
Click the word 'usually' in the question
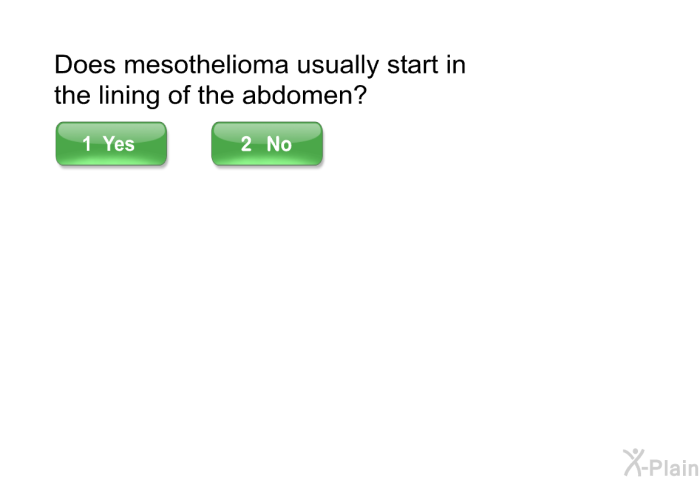338,66
